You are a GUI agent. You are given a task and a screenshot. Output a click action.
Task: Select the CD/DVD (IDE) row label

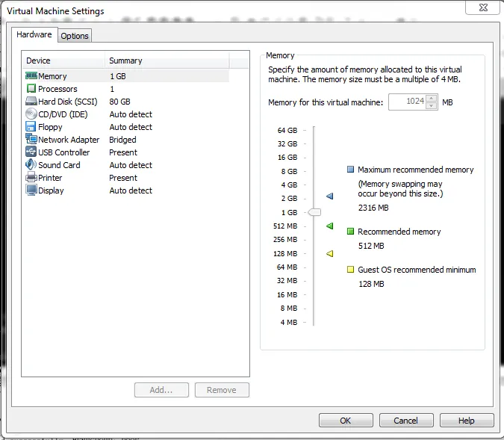click(x=63, y=114)
